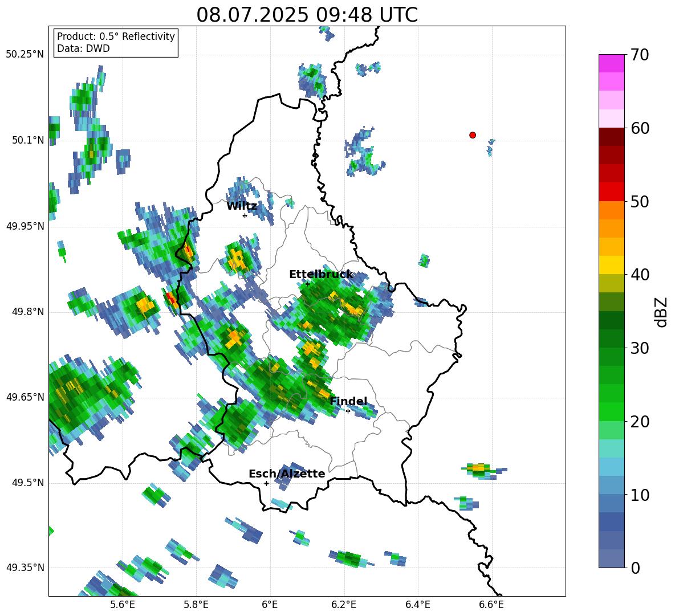This screenshot has height=616, width=675.
Task: Click the 5.6°E longitude label
Action: (x=123, y=605)
